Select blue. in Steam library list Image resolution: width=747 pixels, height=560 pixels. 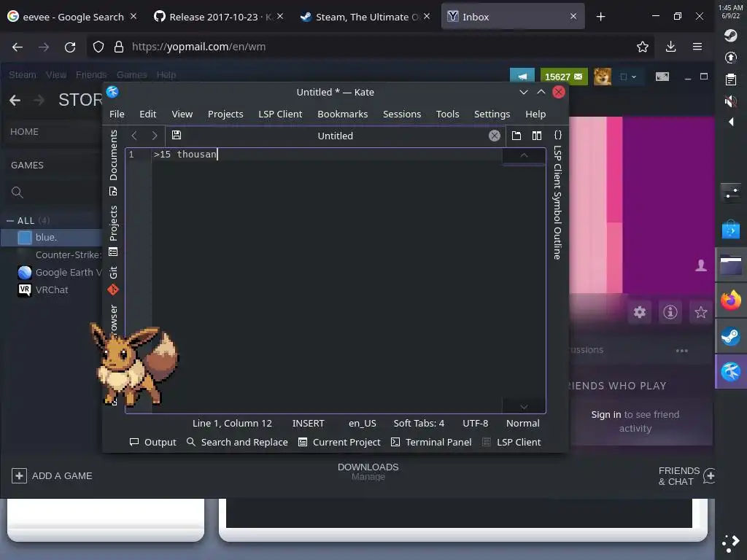52,237
